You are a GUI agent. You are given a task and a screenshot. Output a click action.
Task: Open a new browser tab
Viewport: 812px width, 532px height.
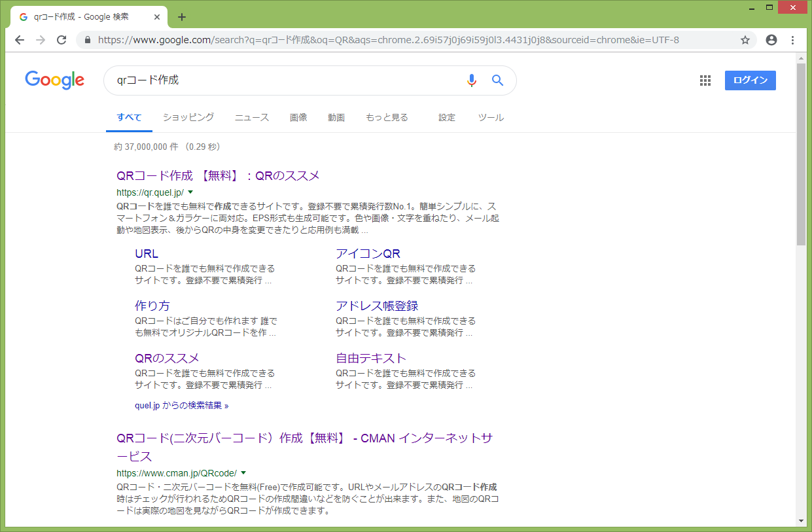click(182, 17)
